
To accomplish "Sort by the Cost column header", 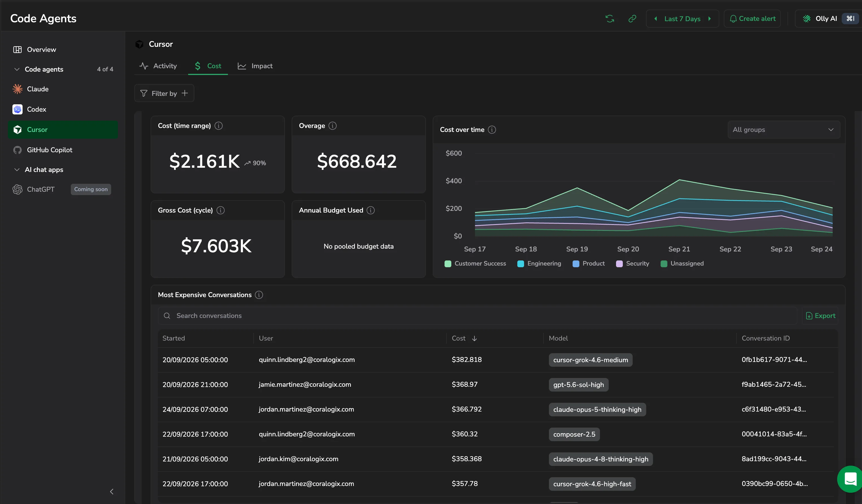I will coord(464,338).
